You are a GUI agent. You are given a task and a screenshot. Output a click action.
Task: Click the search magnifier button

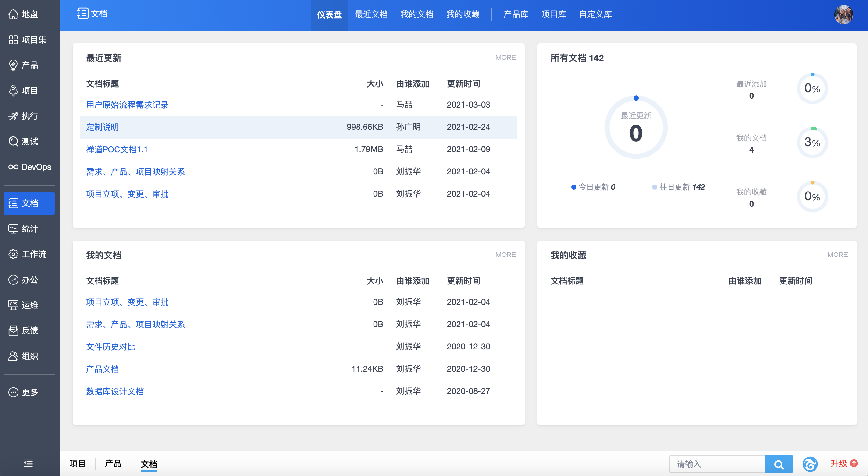tap(779, 464)
